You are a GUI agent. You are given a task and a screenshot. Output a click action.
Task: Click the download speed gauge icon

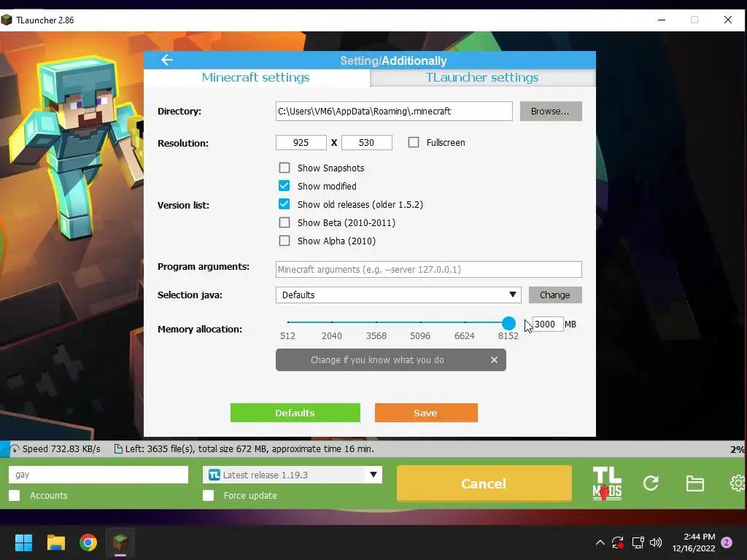pos(15,449)
